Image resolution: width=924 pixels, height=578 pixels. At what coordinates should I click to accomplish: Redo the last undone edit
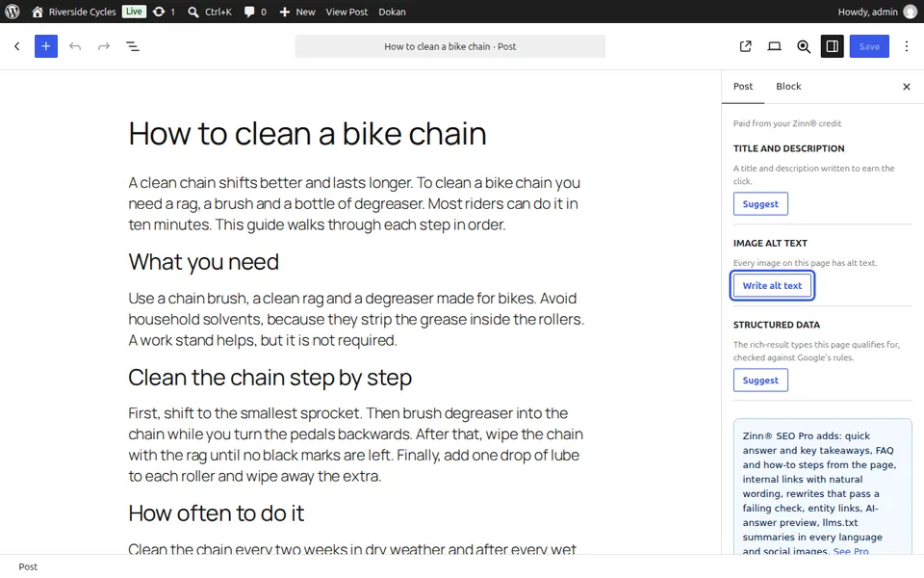pos(104,46)
